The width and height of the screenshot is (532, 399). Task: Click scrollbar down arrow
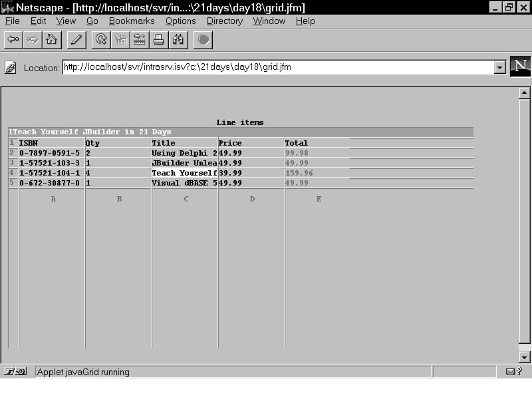pos(524,357)
